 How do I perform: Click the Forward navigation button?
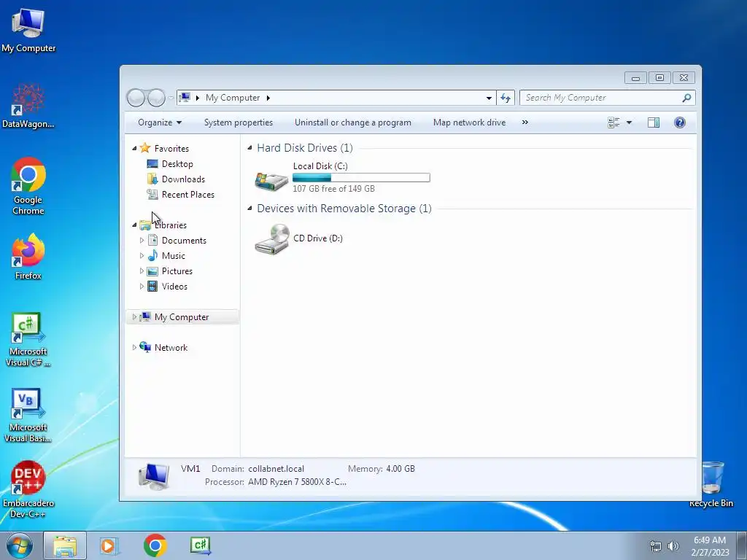coord(156,98)
